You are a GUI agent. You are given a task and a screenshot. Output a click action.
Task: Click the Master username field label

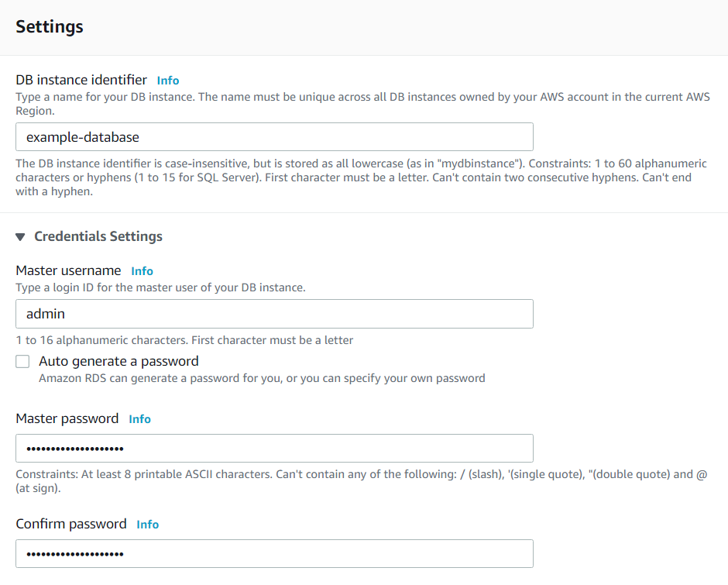coord(68,270)
